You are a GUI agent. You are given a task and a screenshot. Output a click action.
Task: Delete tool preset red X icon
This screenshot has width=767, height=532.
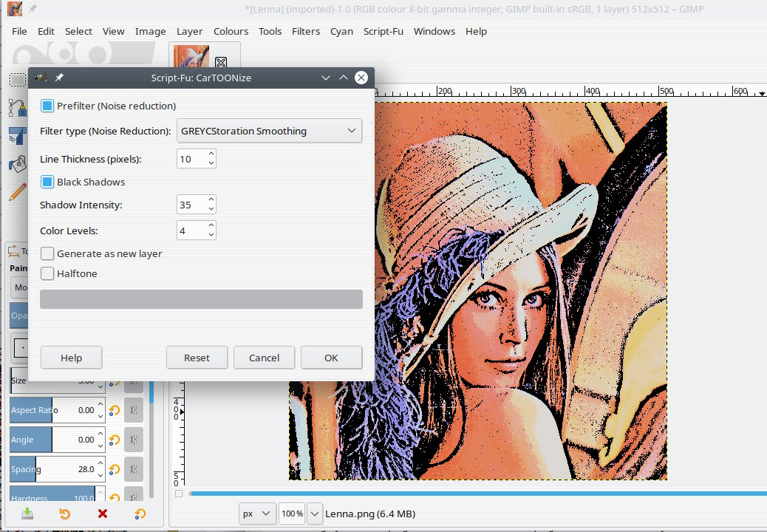point(102,514)
